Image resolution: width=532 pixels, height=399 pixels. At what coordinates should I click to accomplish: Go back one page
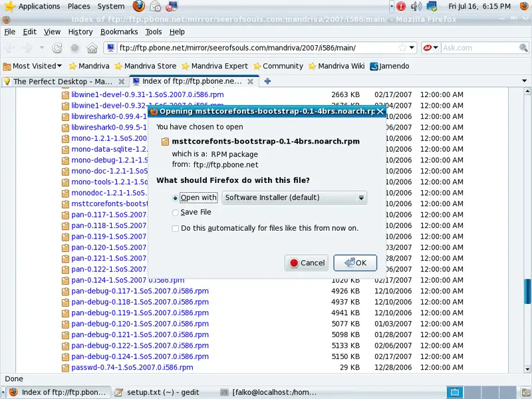click(x=9, y=48)
